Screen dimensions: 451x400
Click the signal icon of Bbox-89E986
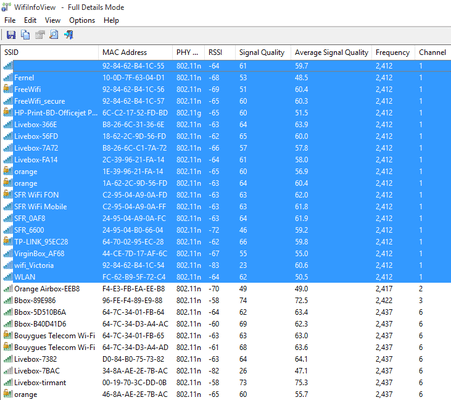pos(8,300)
